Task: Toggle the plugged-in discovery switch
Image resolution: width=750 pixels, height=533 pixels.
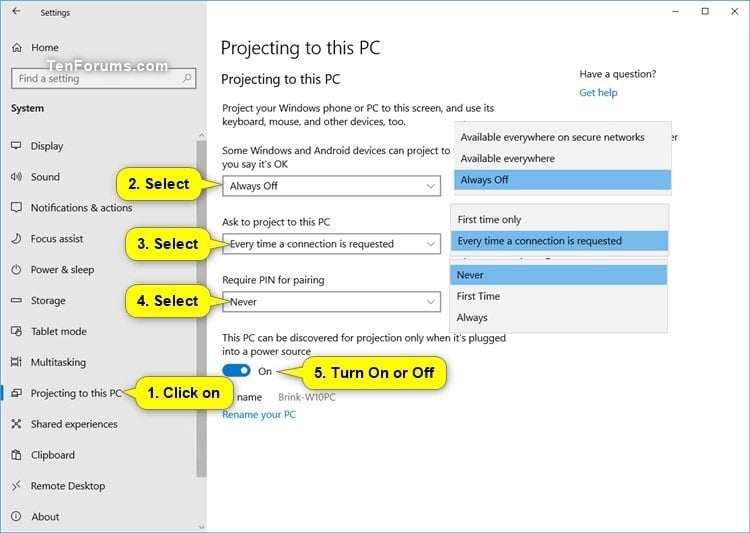Action: coord(236,371)
